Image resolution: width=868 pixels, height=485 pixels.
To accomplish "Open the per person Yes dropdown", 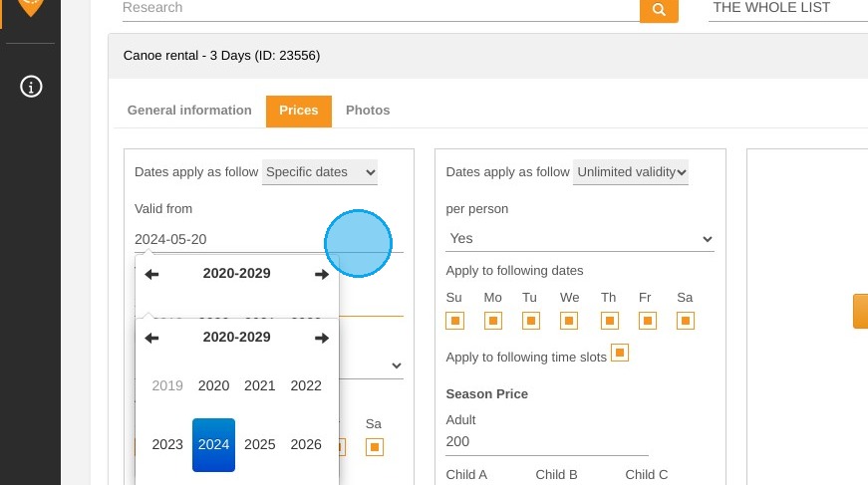I will [580, 239].
